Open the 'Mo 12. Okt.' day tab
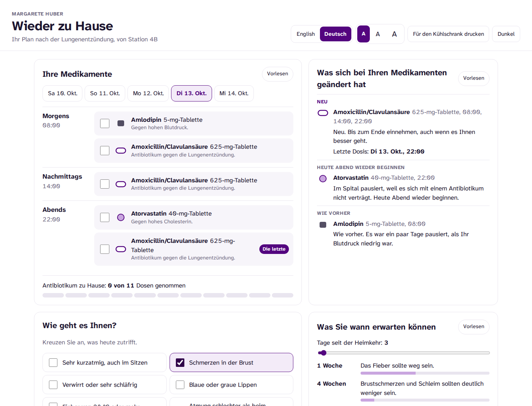 tap(148, 93)
